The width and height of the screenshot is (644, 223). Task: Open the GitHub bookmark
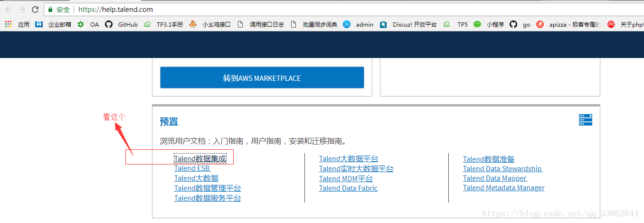[x=122, y=24]
